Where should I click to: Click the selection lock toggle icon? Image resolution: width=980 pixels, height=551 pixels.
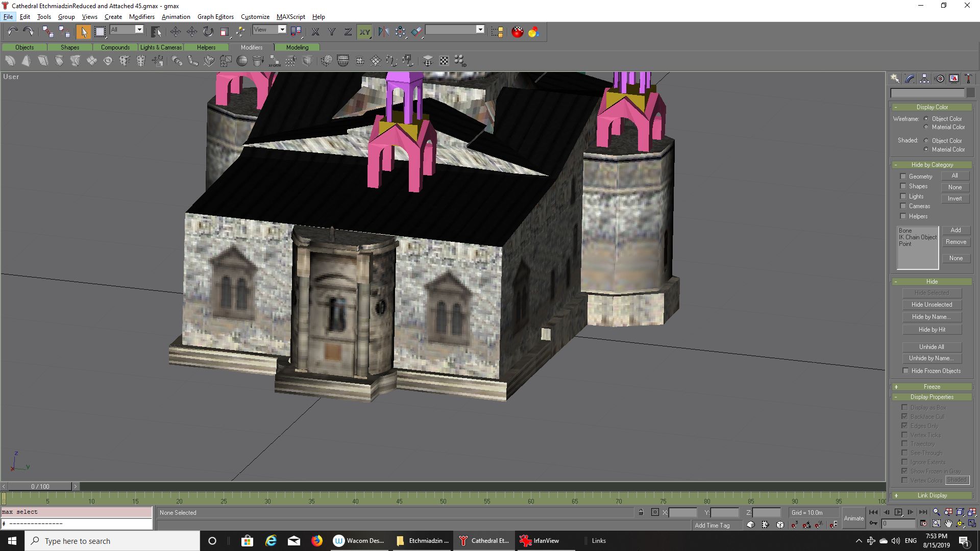click(x=641, y=512)
